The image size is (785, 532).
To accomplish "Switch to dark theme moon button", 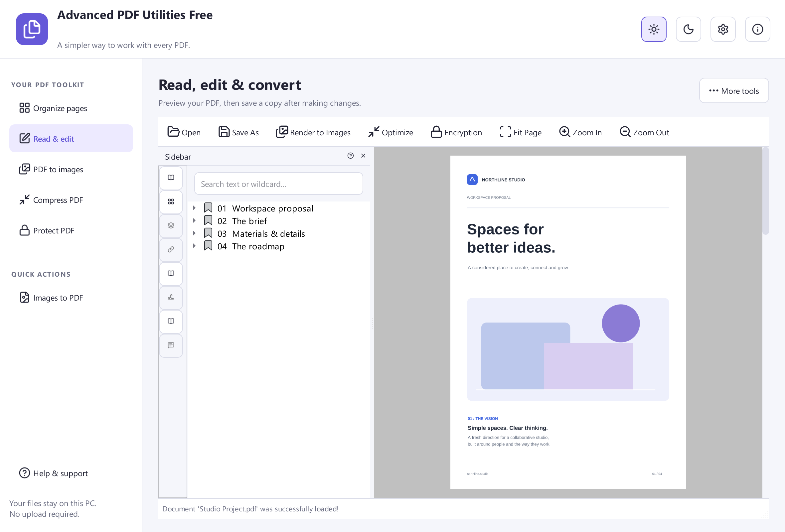I will (688, 29).
